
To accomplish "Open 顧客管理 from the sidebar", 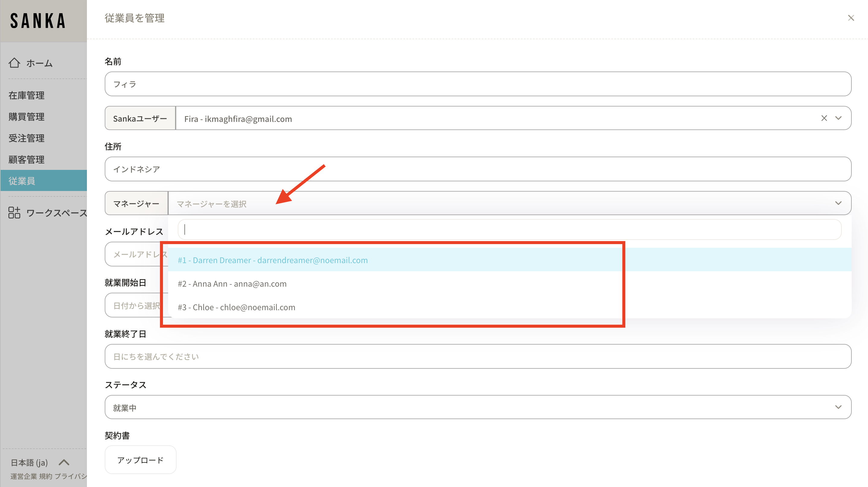I will [x=26, y=159].
